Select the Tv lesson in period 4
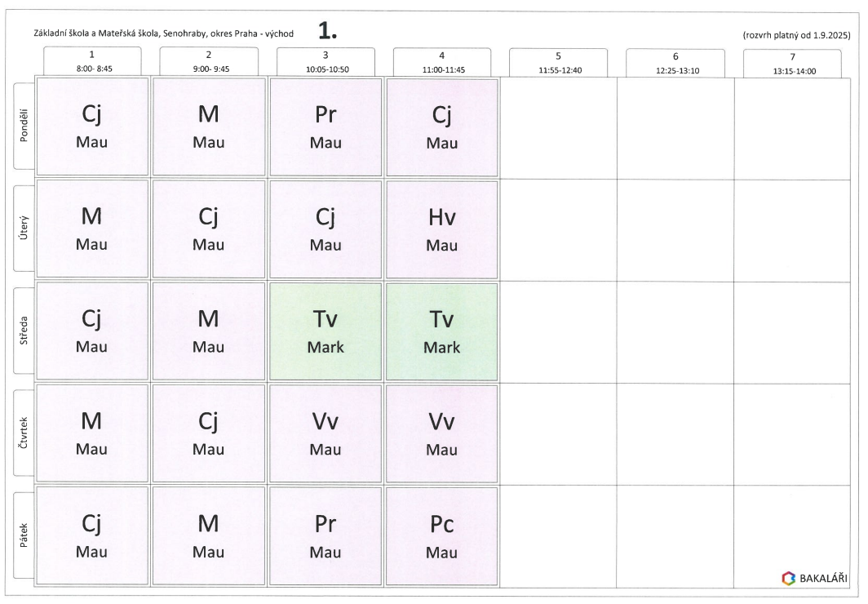This screenshot has width=868, height=604. tap(441, 331)
